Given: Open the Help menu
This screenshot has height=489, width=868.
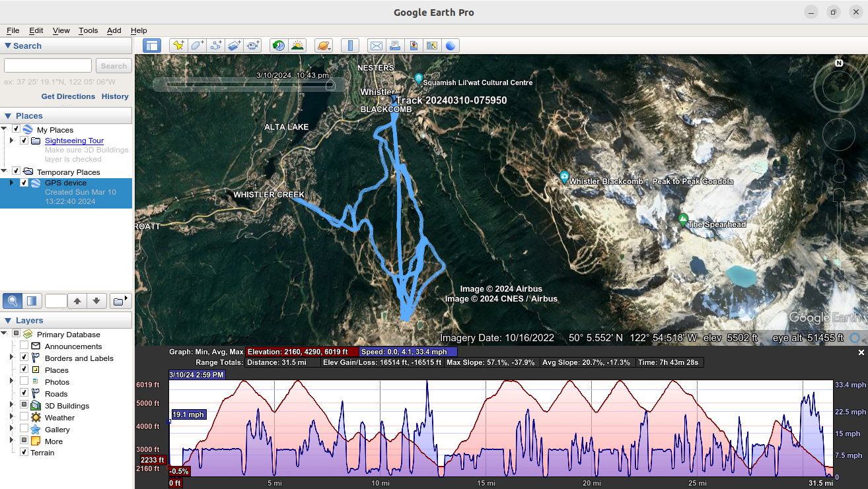Looking at the screenshot, I should (x=139, y=30).
